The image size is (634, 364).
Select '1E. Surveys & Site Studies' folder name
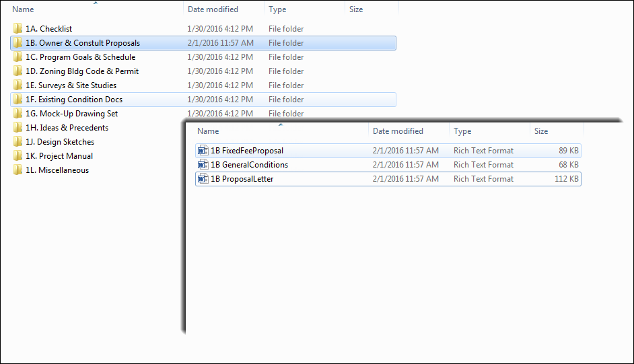[71, 85]
